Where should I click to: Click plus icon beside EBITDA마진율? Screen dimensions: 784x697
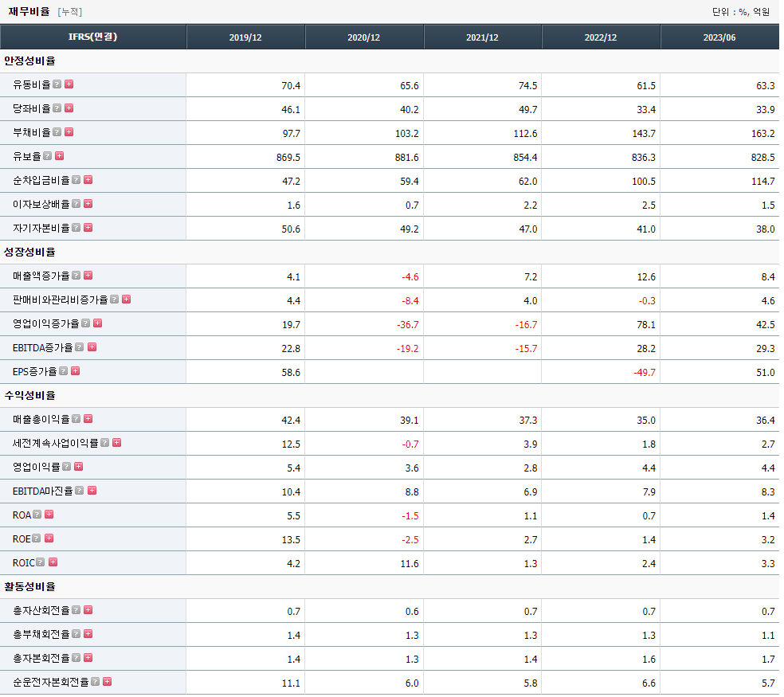[92, 491]
